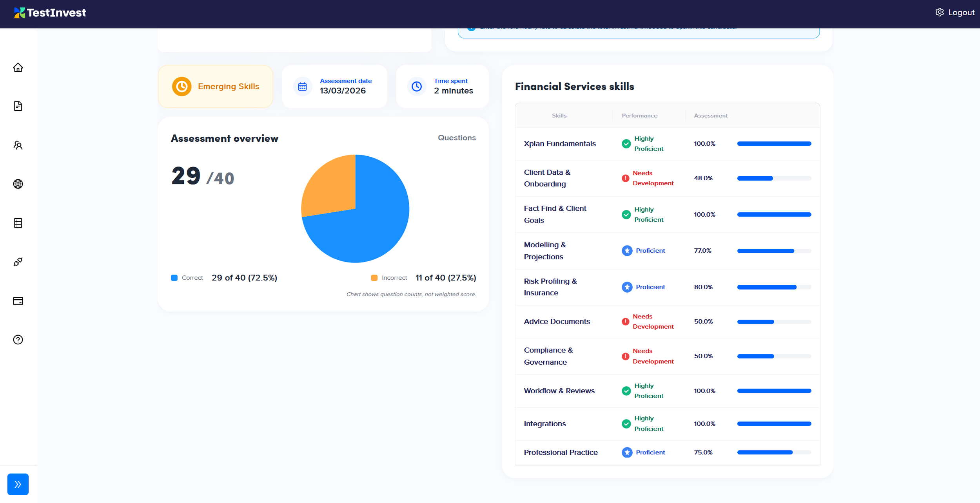Click green check icon for Fact Find & Client Goals
Screen dimensions: 980x503
pos(626,215)
